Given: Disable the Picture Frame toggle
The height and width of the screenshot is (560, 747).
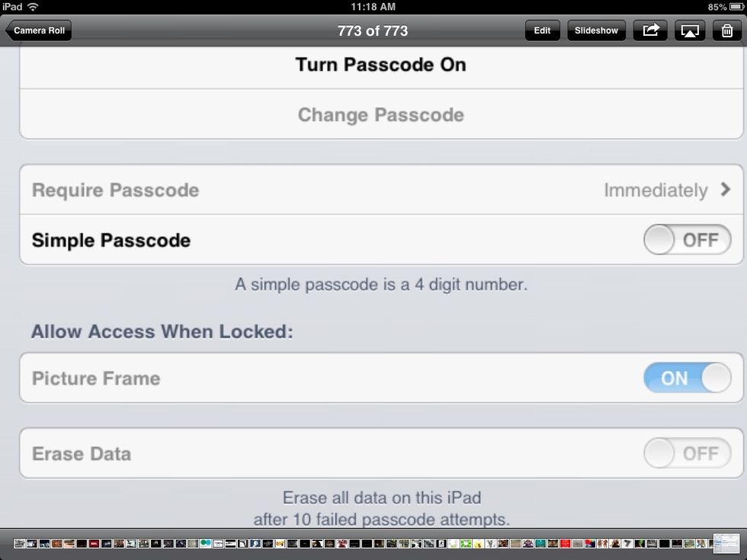Looking at the screenshot, I should click(x=687, y=378).
